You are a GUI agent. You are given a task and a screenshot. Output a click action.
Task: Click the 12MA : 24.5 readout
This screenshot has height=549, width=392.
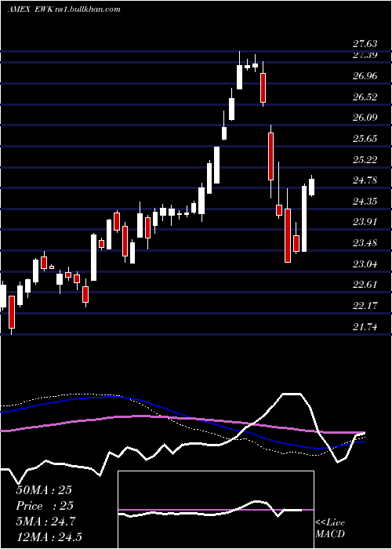coord(49,536)
